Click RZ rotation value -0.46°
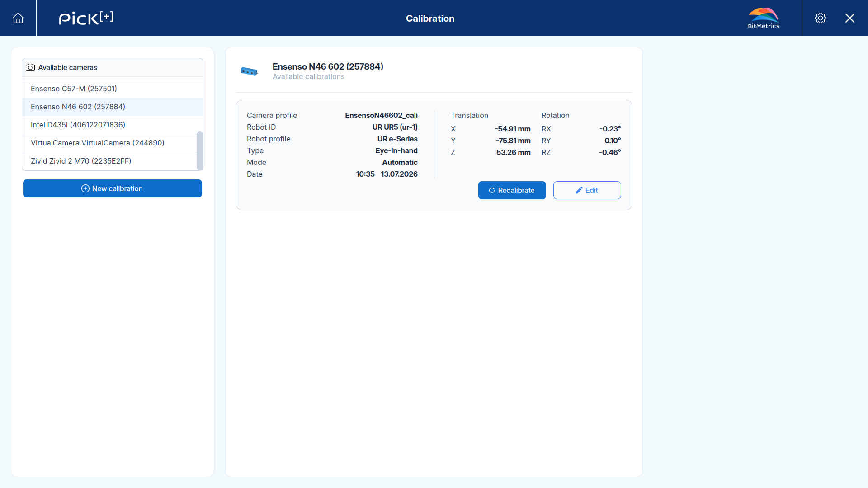The image size is (868, 488). click(610, 152)
